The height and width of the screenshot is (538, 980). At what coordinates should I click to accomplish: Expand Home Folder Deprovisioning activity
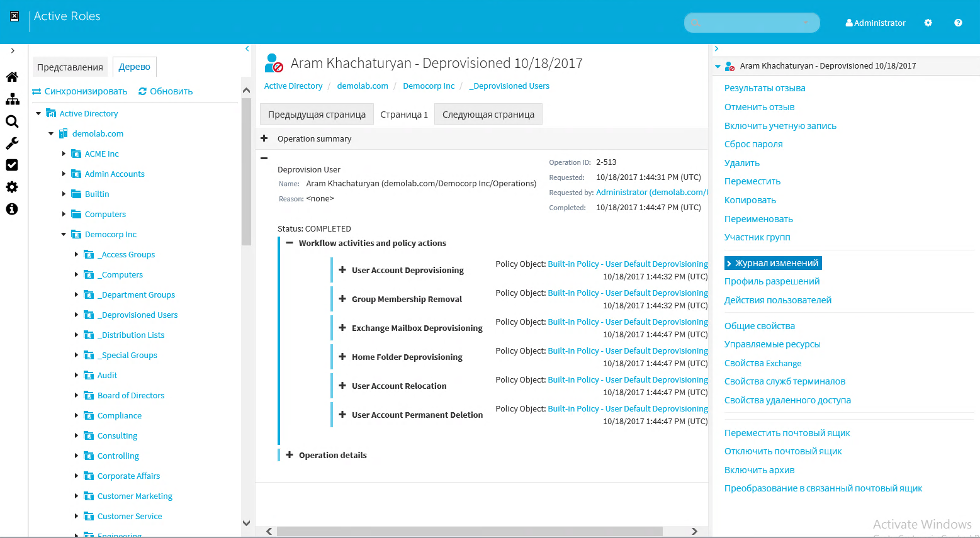(342, 357)
